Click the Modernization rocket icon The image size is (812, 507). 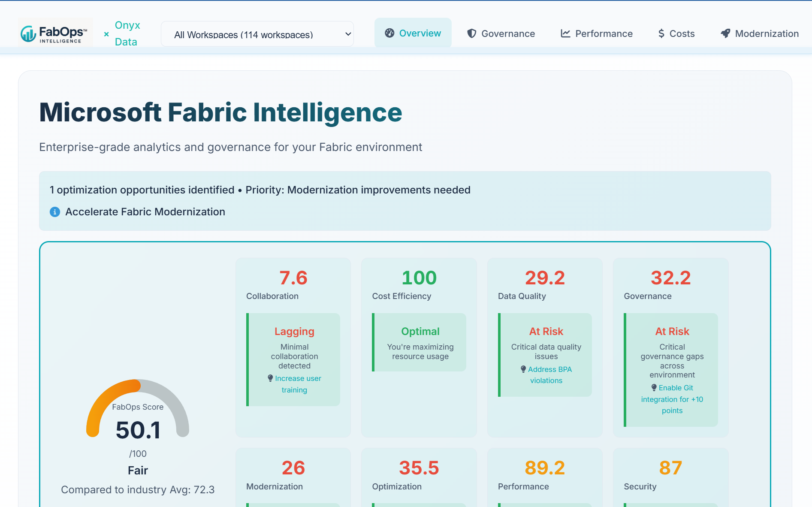[725, 33]
